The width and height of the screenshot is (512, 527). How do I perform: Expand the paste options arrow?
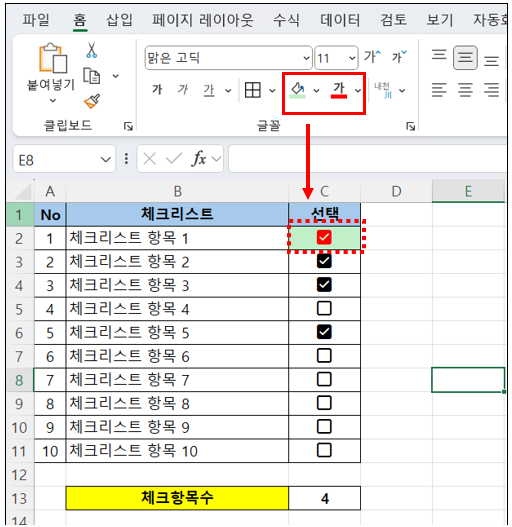point(53,100)
